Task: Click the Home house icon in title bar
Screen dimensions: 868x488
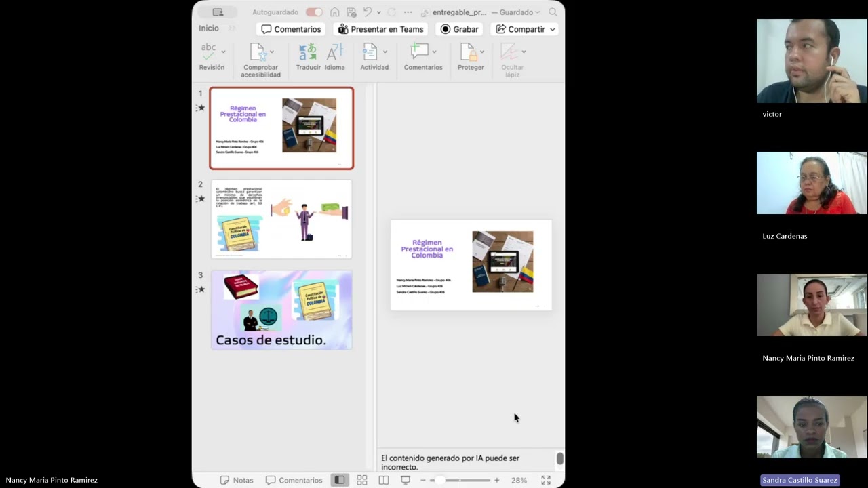Action: (335, 12)
